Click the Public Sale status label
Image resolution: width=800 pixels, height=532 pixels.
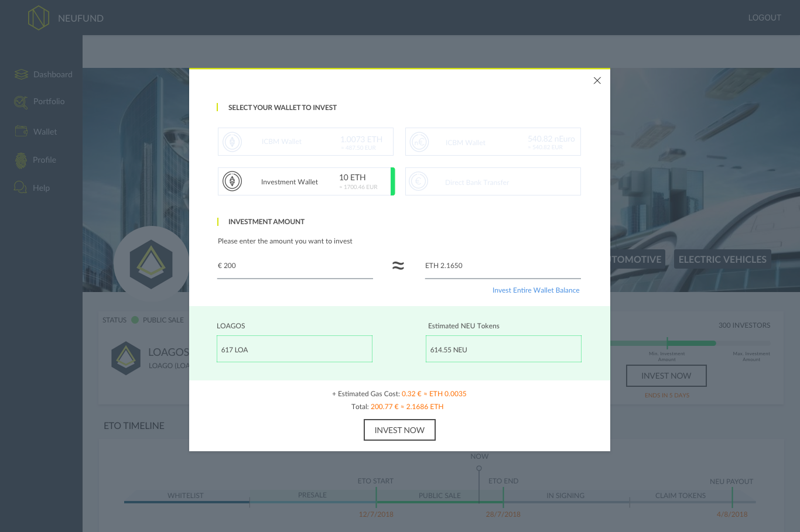pos(163,320)
